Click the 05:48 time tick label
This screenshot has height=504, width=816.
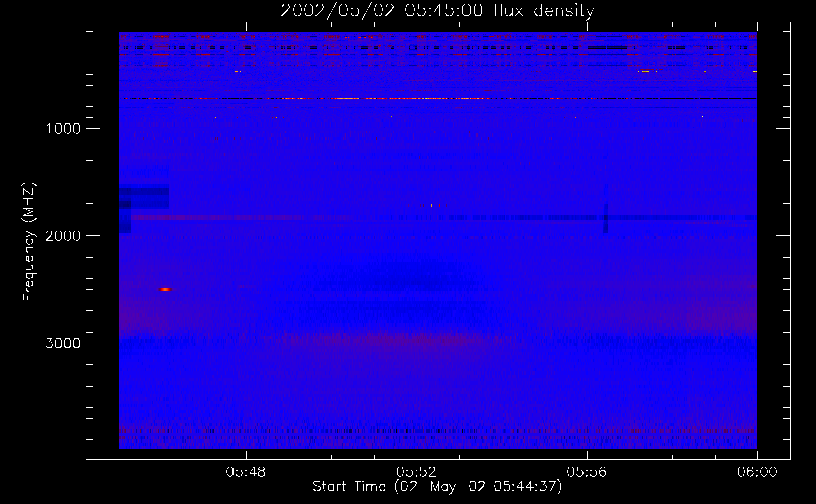[246, 472]
